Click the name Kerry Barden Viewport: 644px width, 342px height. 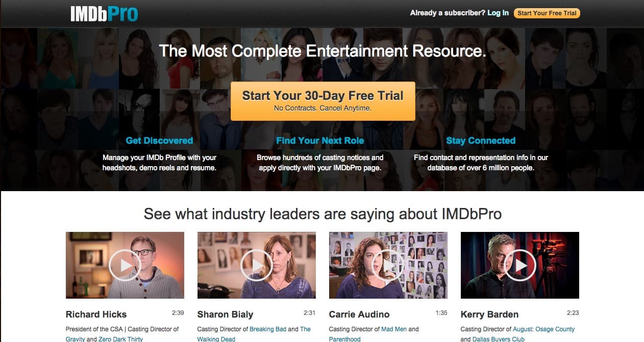[489, 314]
